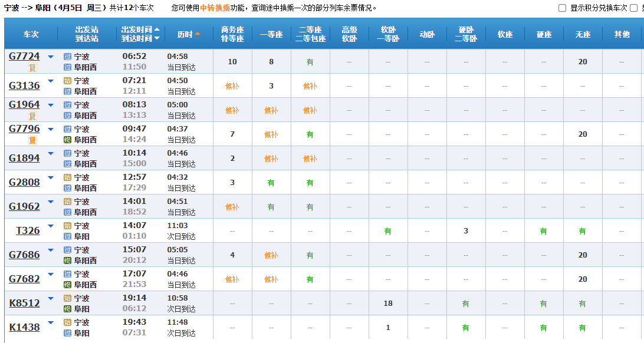Open train number G1962 link
644x343 pixels.
pos(24,207)
